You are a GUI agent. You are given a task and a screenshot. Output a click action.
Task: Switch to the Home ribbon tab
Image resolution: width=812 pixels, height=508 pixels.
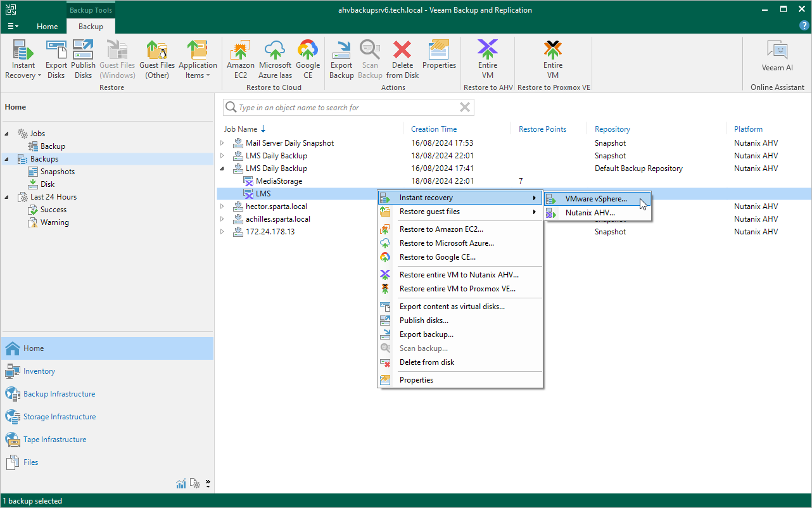47,27
